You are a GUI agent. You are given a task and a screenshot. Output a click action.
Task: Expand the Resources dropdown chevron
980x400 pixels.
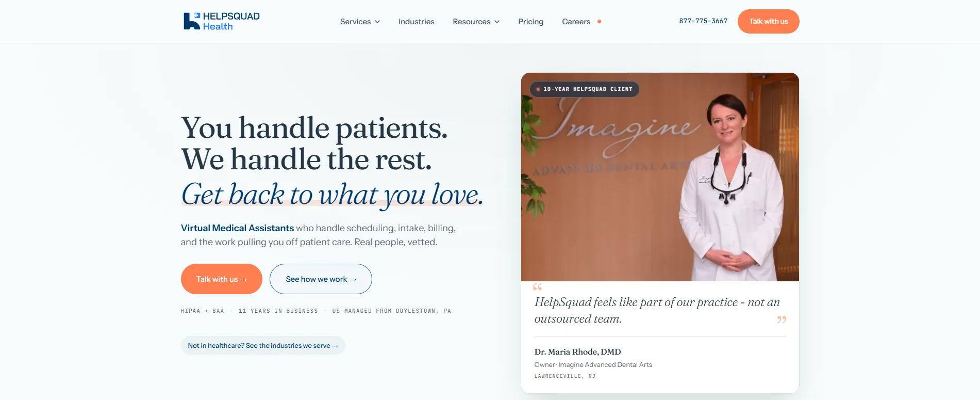click(497, 22)
